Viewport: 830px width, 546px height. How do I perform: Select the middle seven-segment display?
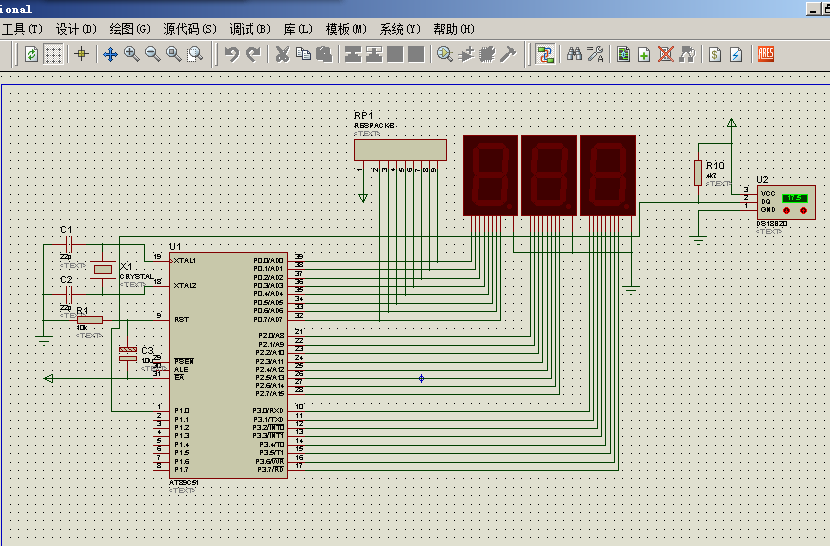(x=549, y=175)
